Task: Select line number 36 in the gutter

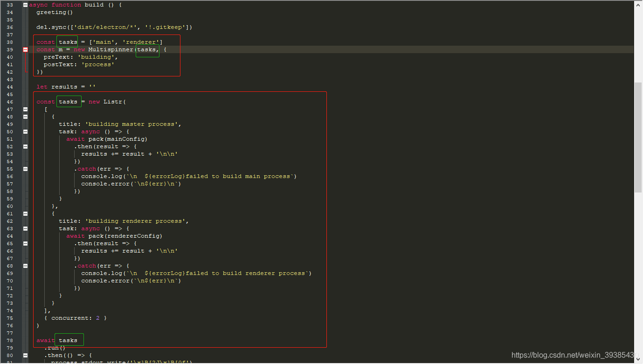Action: point(10,27)
